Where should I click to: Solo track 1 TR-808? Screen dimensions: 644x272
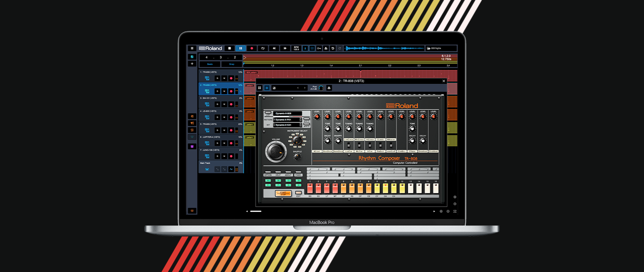(x=217, y=78)
